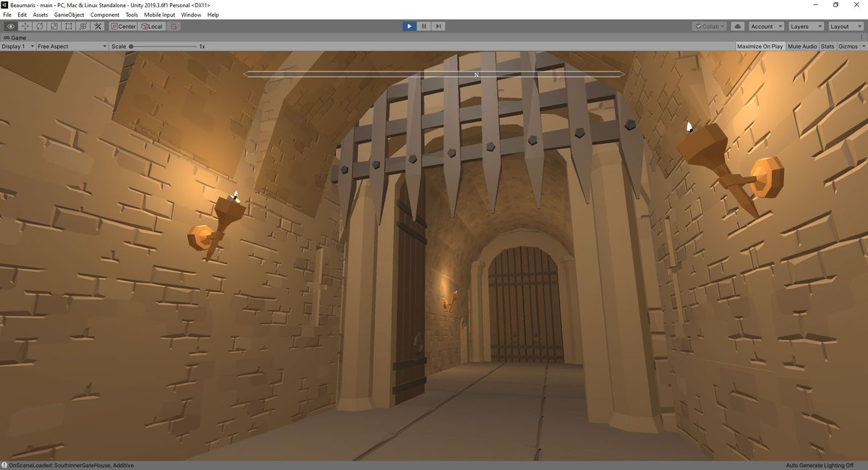Open Unity cloud services
This screenshot has width=868, height=470.
coord(737,26)
